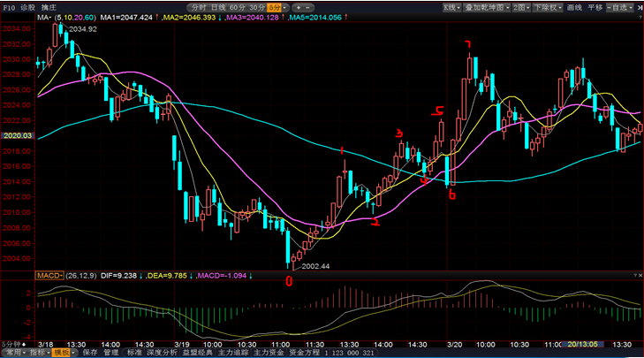This screenshot has height=358, width=644.
Task: Click the 20/13:05 highlighted time marker
Action: point(583,344)
